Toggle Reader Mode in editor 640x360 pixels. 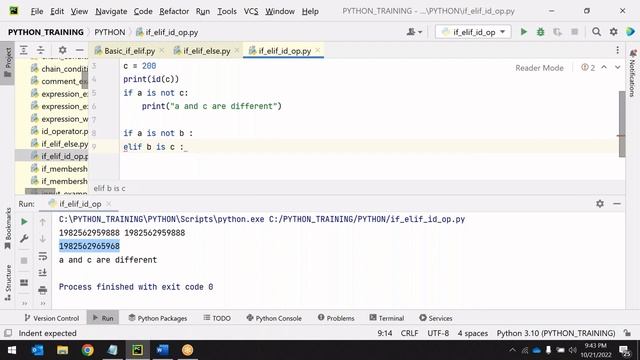click(539, 68)
